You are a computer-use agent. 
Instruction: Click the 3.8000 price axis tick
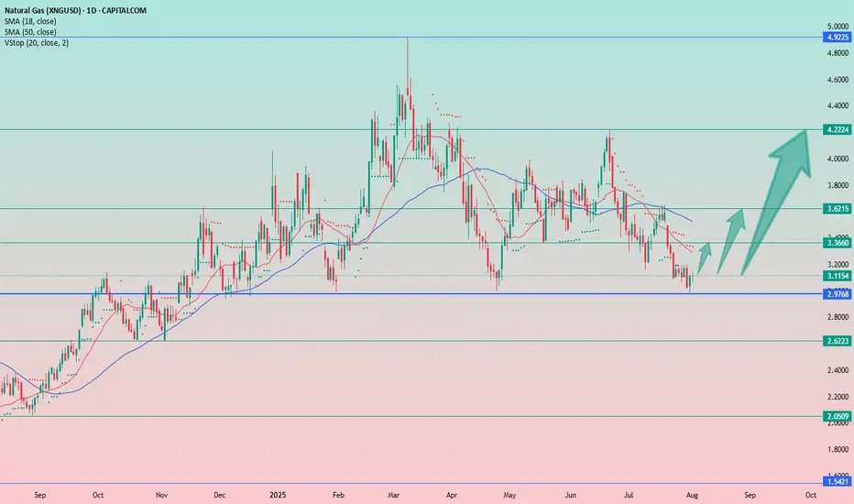[x=838, y=185]
